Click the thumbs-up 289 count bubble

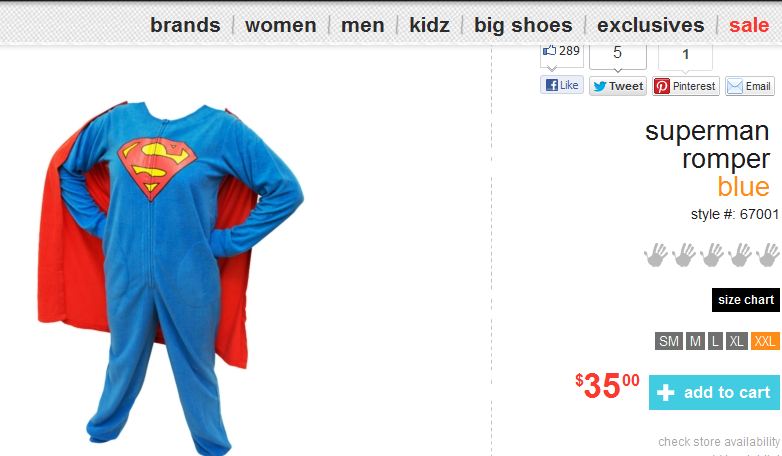[562, 52]
